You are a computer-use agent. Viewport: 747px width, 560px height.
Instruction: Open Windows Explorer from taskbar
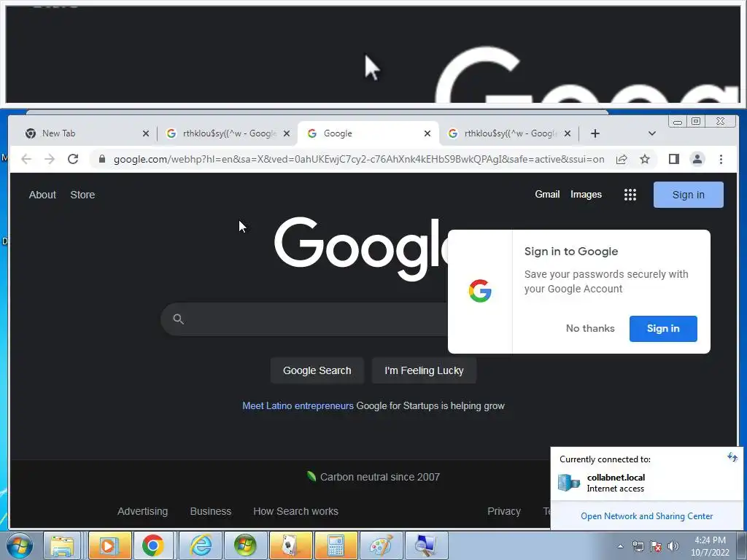tap(63, 545)
